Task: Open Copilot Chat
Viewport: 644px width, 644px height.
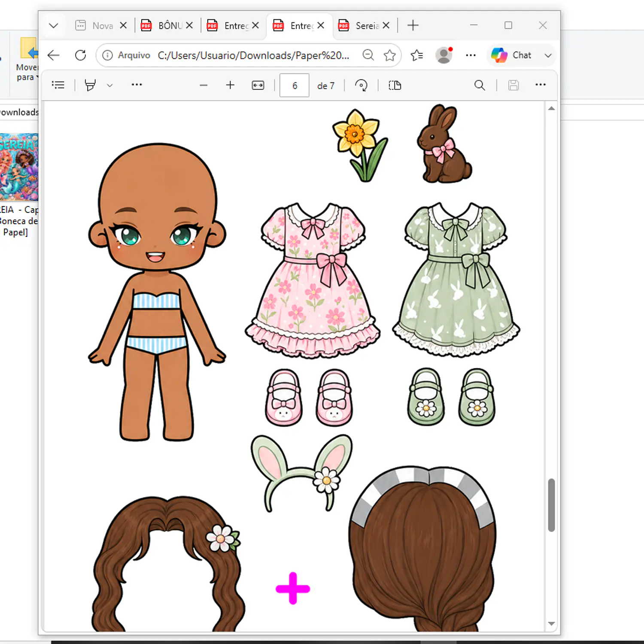Action: (511, 55)
